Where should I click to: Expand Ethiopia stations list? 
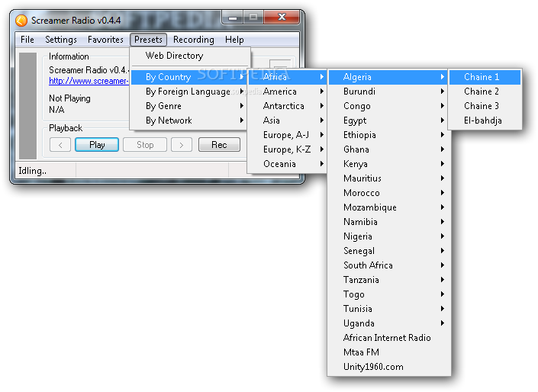pos(388,135)
